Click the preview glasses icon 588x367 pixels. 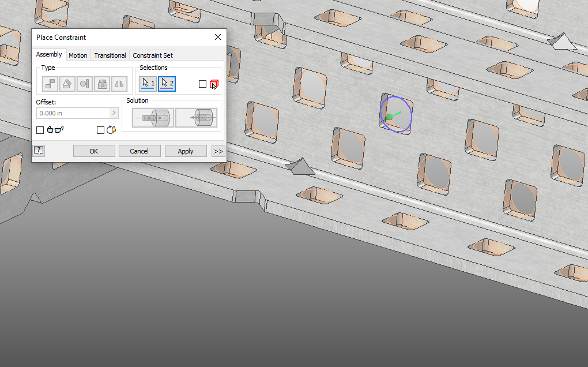[55, 130]
